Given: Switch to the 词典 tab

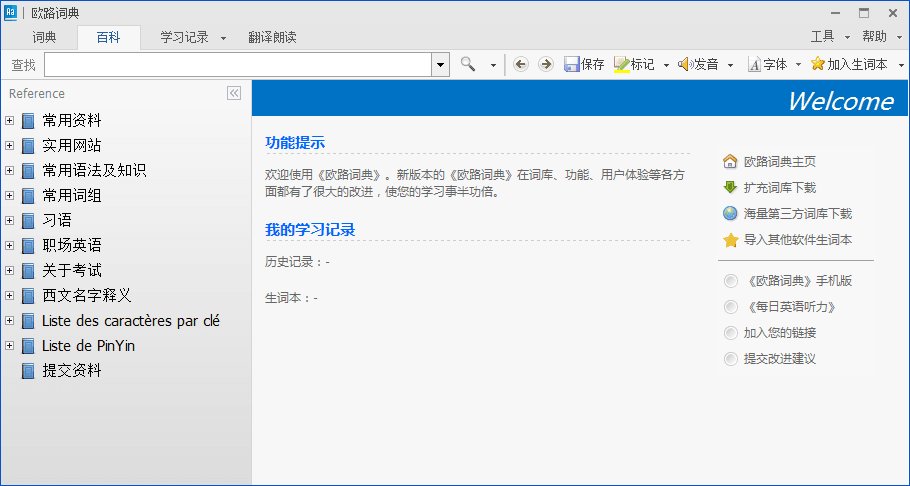Looking at the screenshot, I should pyautogui.click(x=44, y=37).
